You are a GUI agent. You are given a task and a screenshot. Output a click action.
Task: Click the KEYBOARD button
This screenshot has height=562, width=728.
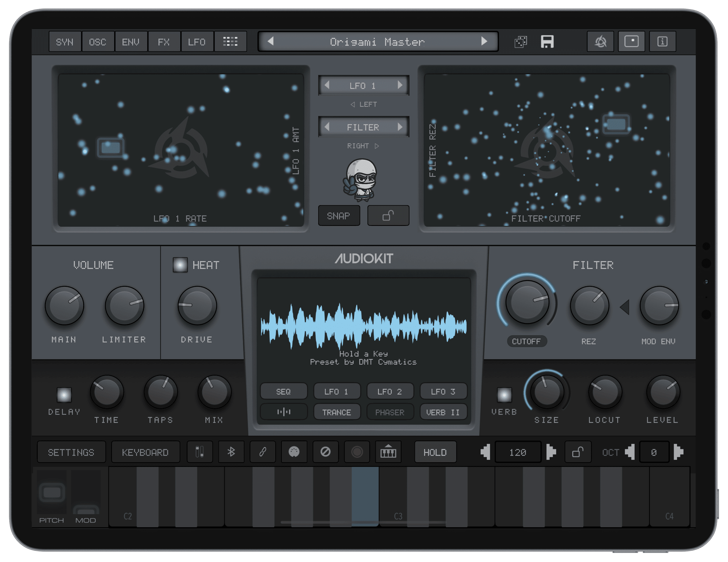click(145, 452)
